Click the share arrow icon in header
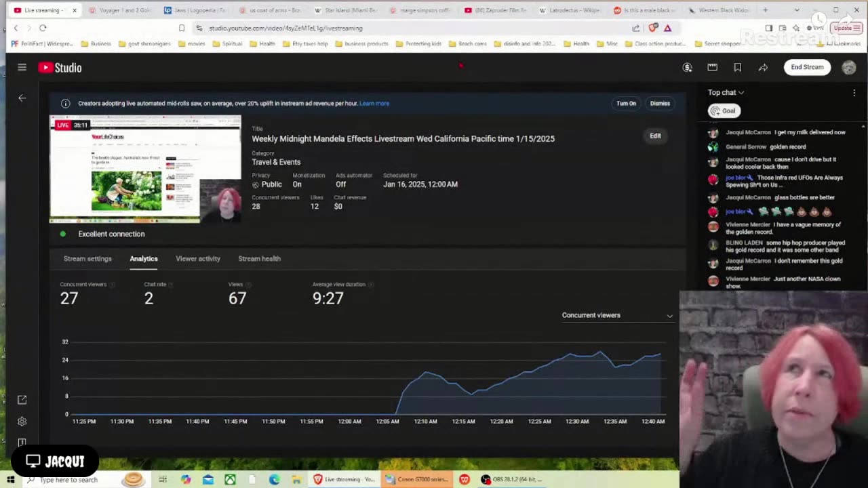The width and height of the screenshot is (868, 488). [763, 67]
